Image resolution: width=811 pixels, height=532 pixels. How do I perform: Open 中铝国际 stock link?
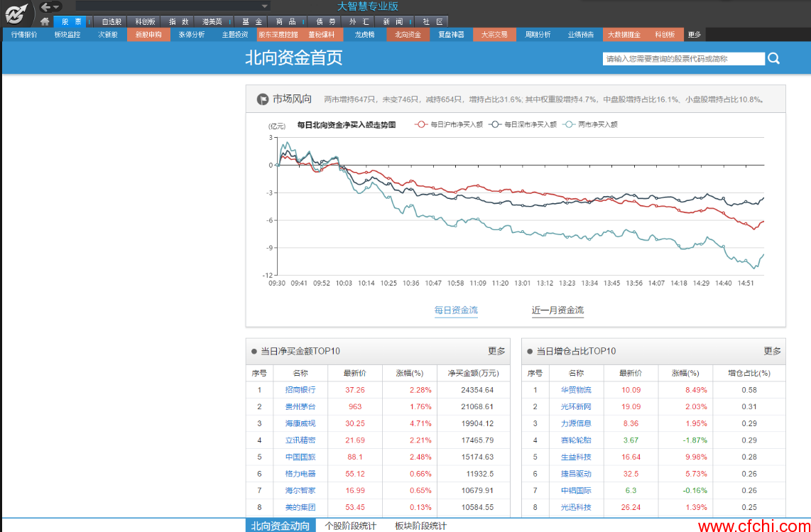(576, 491)
